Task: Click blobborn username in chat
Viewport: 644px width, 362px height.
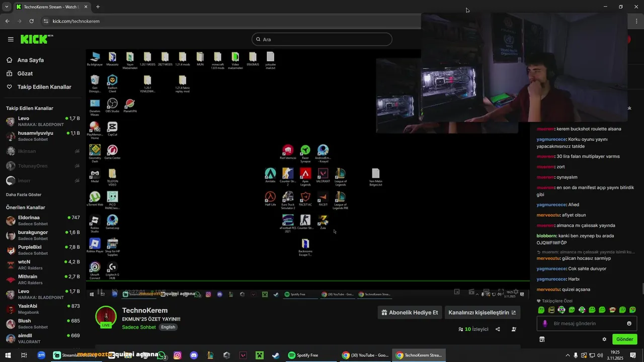Action: point(546,236)
